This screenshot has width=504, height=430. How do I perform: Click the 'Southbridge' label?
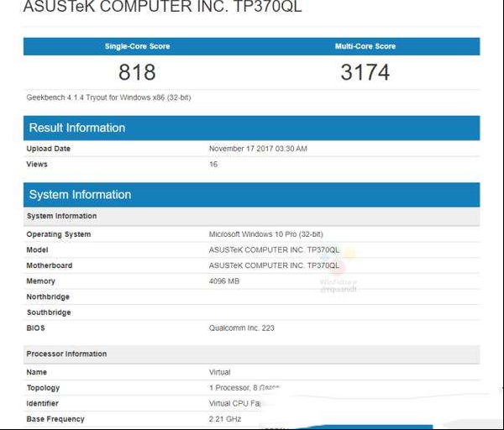tap(49, 312)
